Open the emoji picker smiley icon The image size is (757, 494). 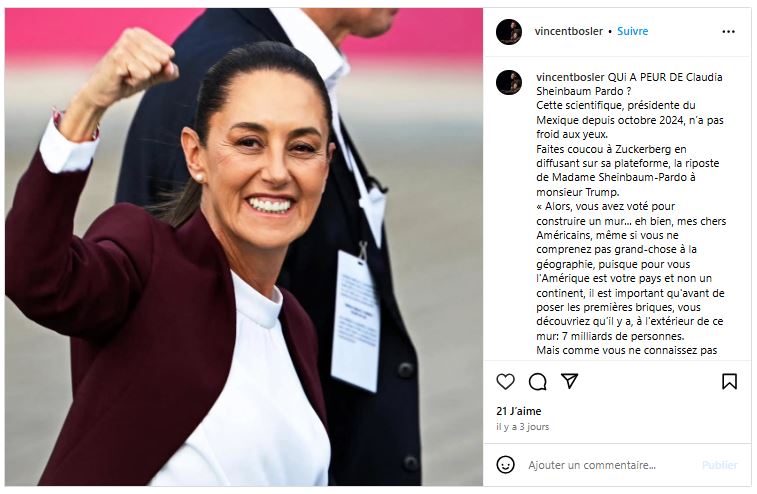(x=505, y=465)
